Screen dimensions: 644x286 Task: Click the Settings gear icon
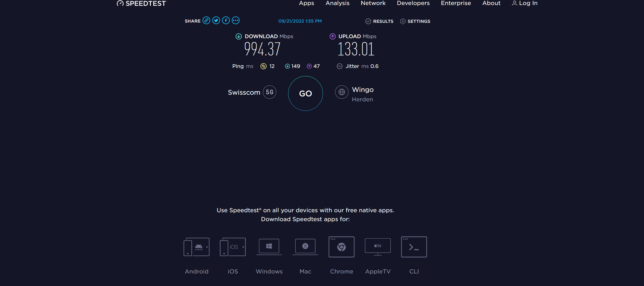coord(403,21)
